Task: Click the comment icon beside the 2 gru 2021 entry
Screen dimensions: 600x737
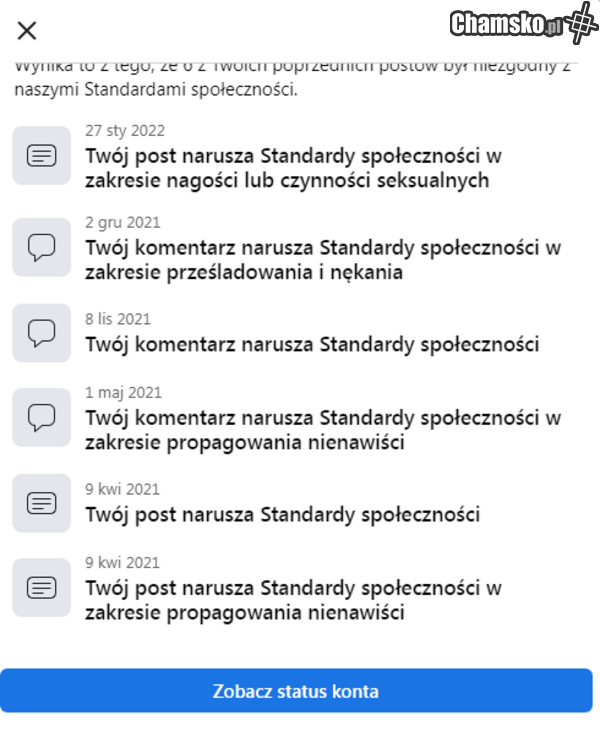Action: (x=41, y=247)
